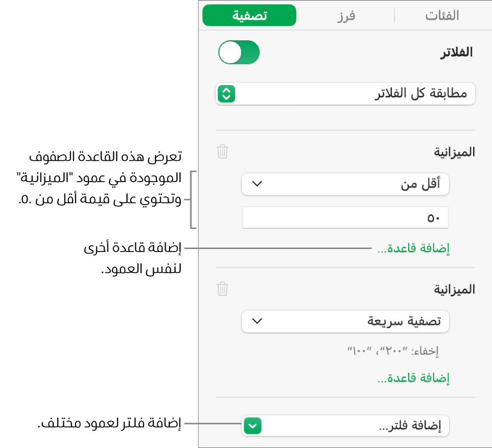This screenshot has width=492, height=448.
Task: Click the الميزانية heading above تصفية سريعة
Action: coord(454,289)
